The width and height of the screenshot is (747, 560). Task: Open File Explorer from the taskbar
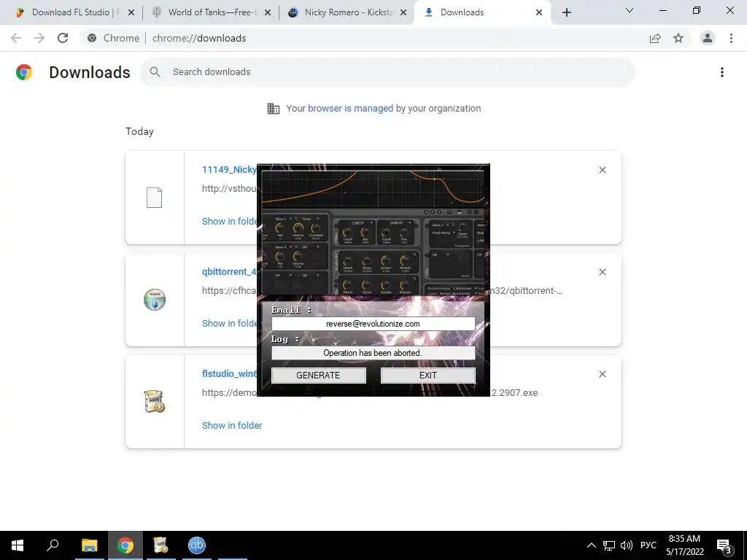pyautogui.click(x=89, y=545)
